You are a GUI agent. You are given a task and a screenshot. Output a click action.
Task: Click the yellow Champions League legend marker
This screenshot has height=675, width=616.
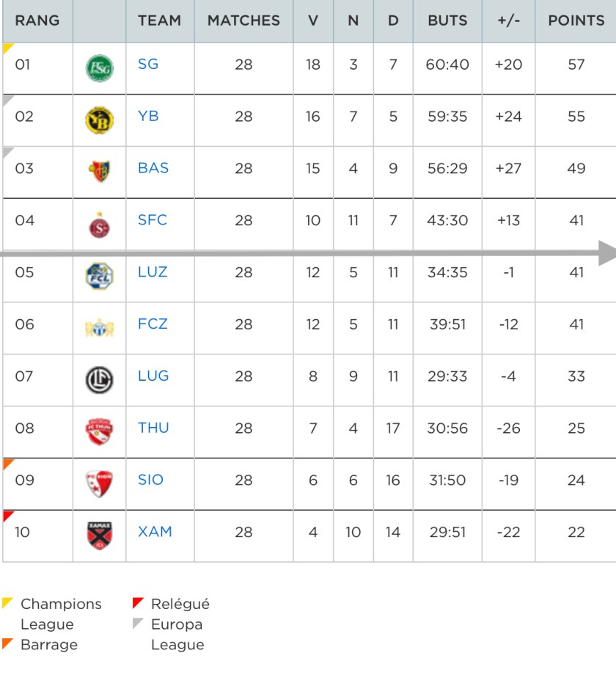(7, 603)
